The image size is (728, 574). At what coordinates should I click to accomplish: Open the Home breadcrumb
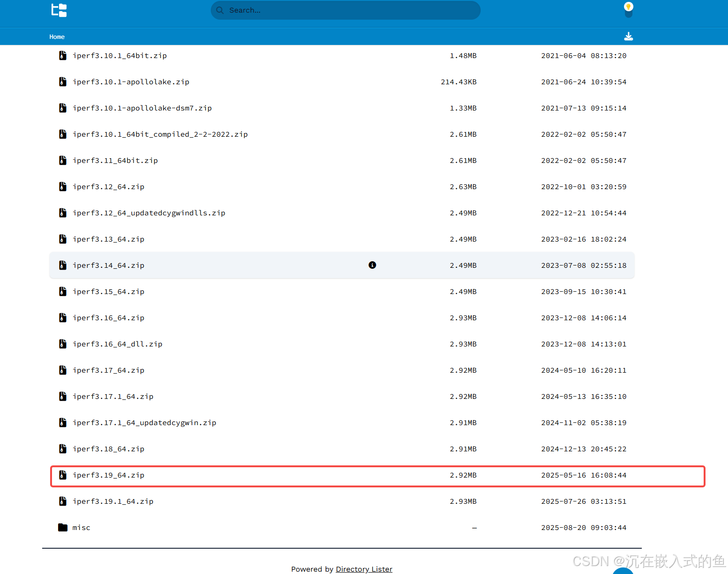tap(57, 37)
